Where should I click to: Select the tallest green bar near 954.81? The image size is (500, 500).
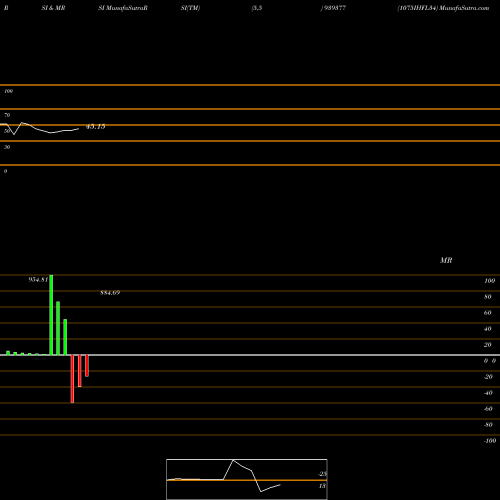(51, 315)
